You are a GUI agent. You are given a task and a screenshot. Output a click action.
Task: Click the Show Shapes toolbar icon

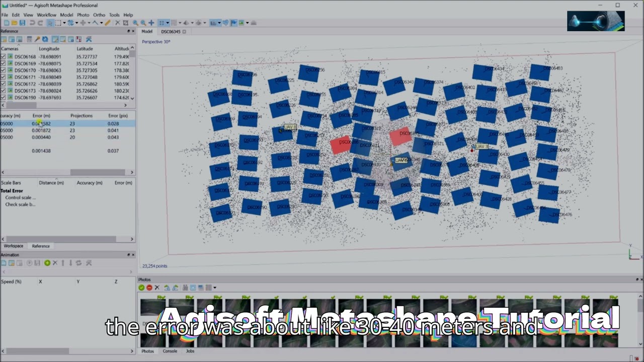(225, 23)
